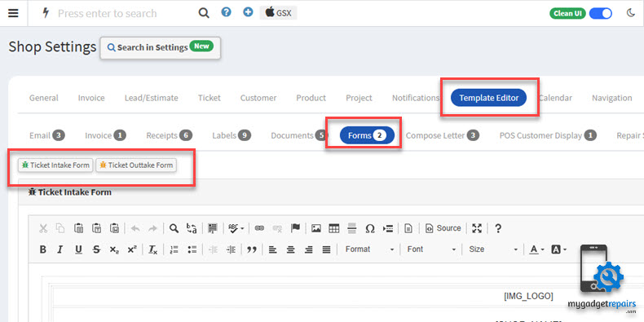This screenshot has height=322, width=644.
Task: Toggle Superscript formatting
Action: 132,249
